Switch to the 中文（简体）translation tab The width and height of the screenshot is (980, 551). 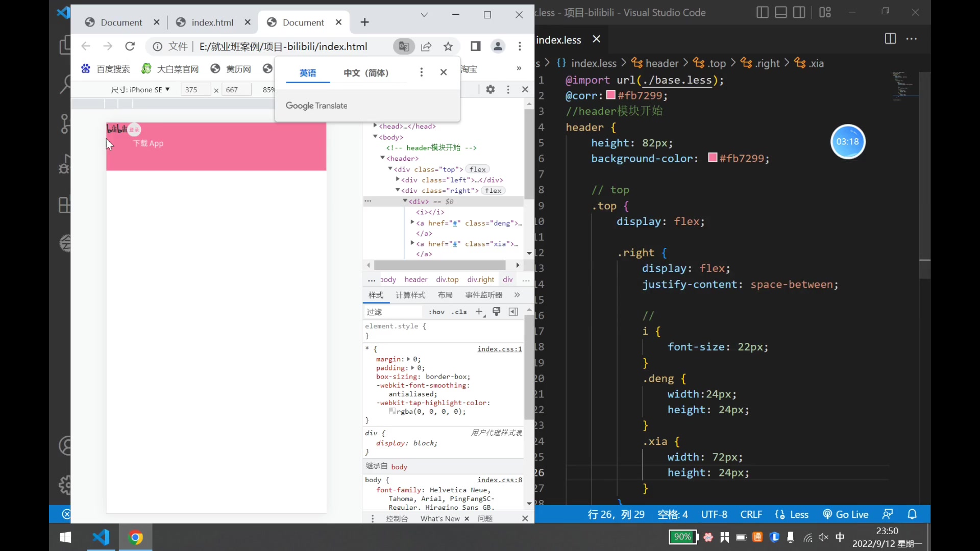[x=366, y=72]
